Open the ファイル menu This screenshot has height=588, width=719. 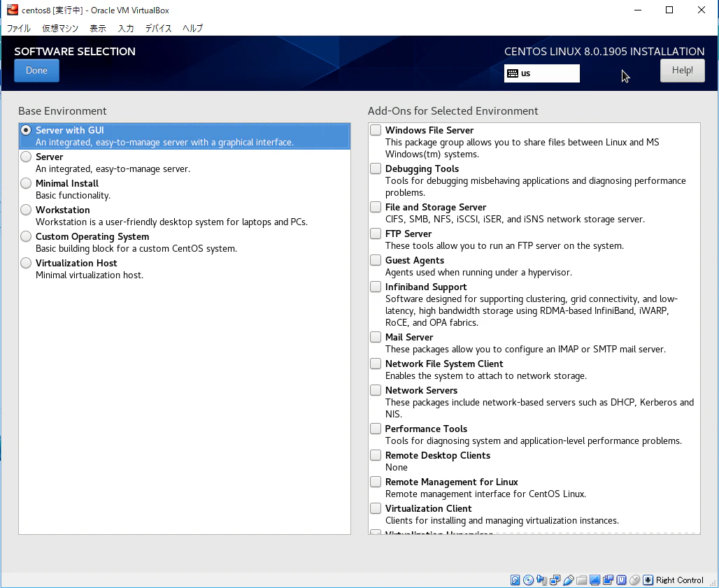[x=18, y=29]
